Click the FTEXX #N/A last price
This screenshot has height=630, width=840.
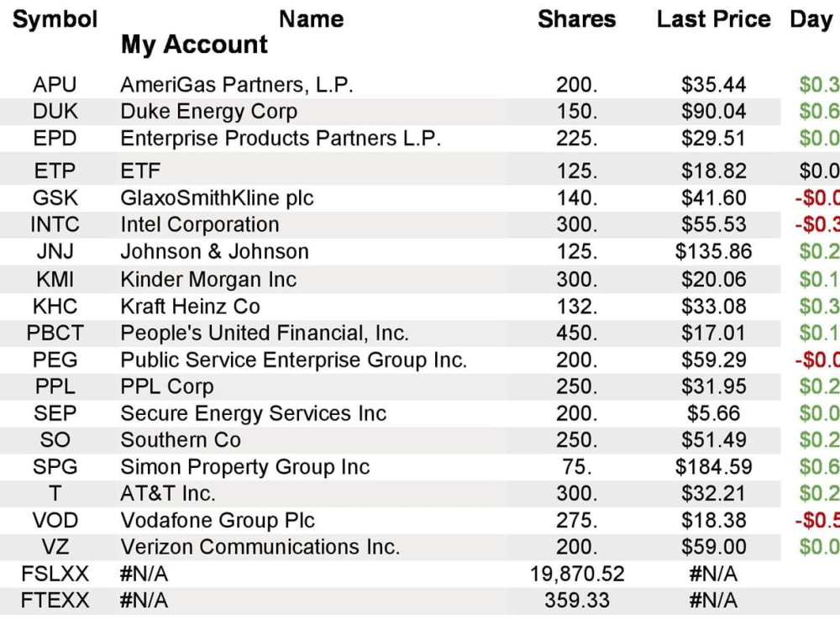click(713, 601)
